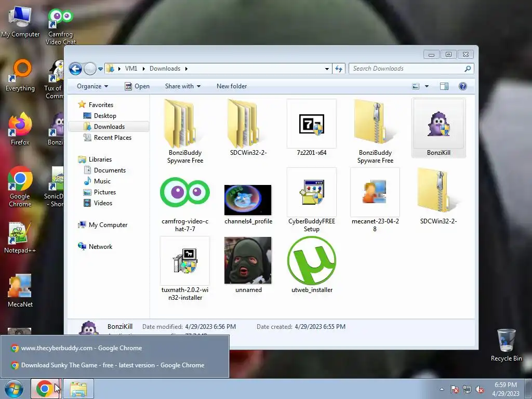The width and height of the screenshot is (532, 399).
Task: Create a New folder
Action: click(x=232, y=86)
